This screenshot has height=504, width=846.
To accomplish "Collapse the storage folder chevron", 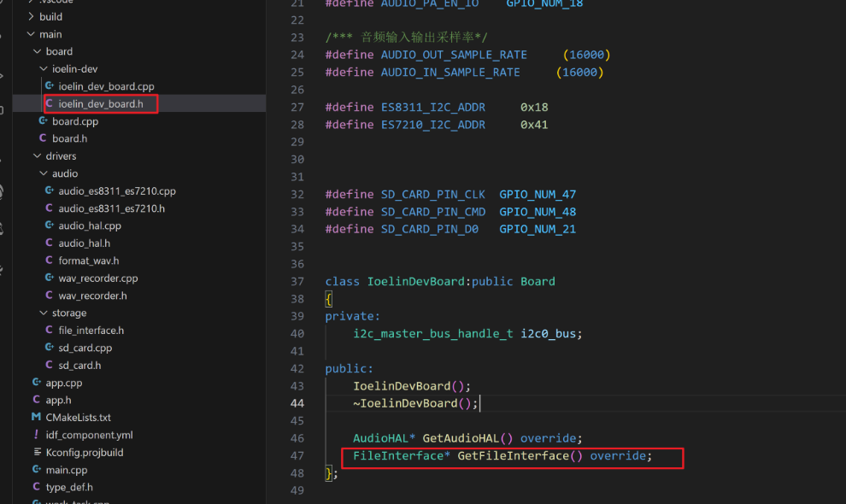I will (x=44, y=313).
